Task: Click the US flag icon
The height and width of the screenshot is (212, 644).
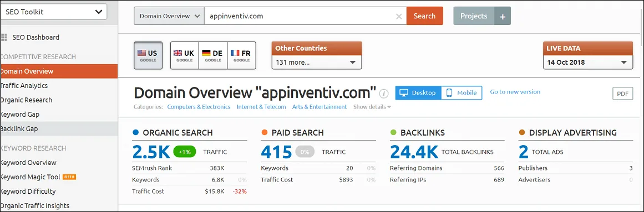Action: (x=141, y=53)
